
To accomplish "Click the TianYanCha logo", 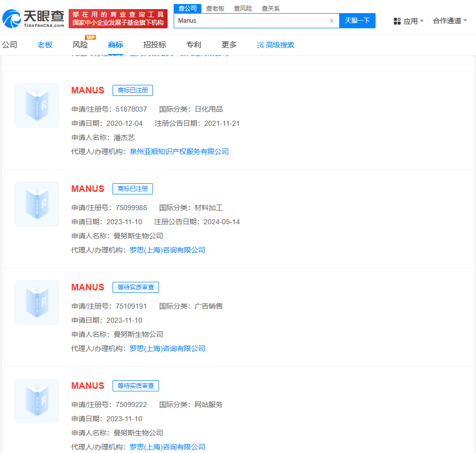I will [x=33, y=19].
